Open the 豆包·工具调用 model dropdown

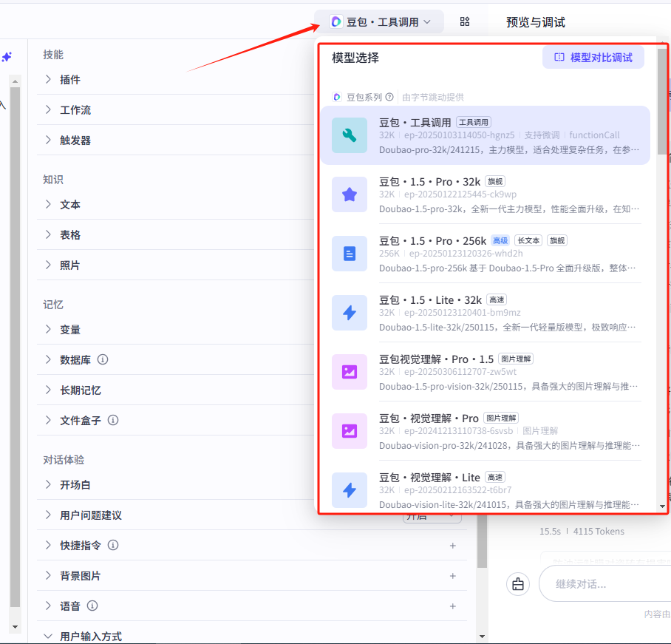[380, 22]
